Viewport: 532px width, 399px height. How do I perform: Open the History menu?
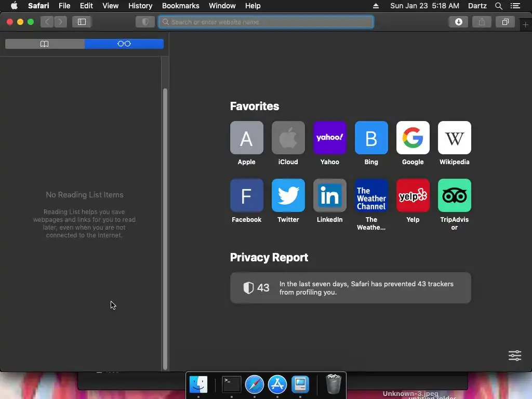(x=140, y=6)
